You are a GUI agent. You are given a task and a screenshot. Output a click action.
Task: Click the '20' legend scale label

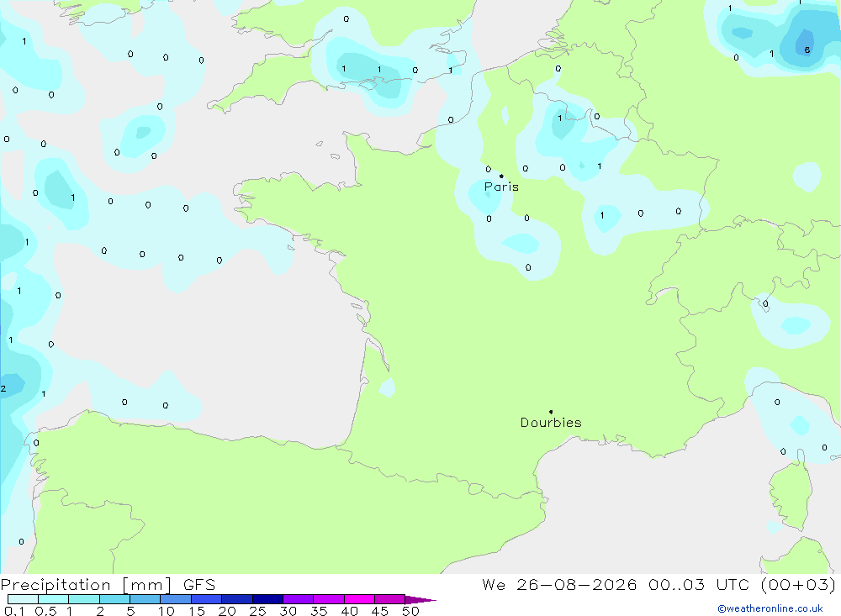[227, 611]
